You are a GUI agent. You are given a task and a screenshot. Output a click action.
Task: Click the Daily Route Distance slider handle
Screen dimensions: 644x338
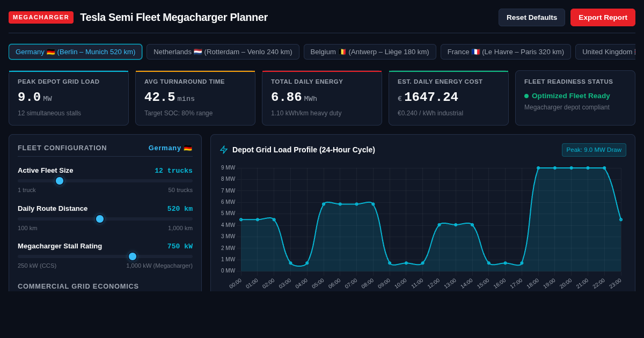(x=100, y=219)
